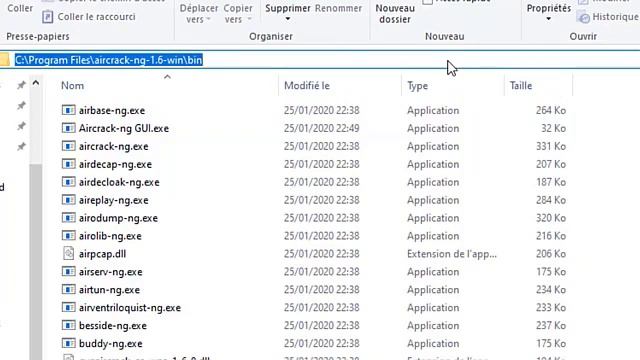
Task: Click Renommer in the ribbon
Action: [x=338, y=8]
